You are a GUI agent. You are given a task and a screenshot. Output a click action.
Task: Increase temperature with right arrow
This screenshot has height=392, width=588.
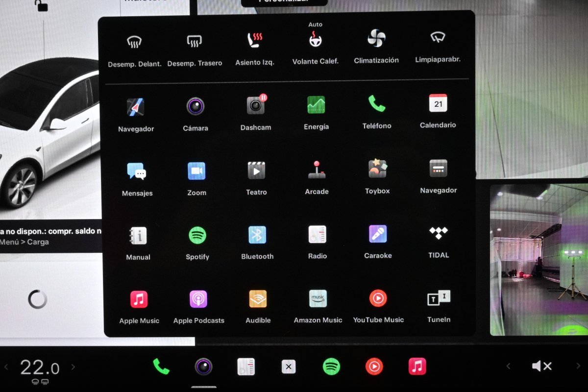(73, 367)
